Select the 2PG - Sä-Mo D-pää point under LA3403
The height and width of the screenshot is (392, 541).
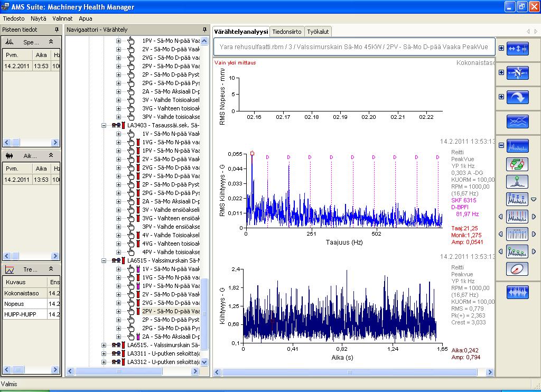pyautogui.click(x=171, y=193)
